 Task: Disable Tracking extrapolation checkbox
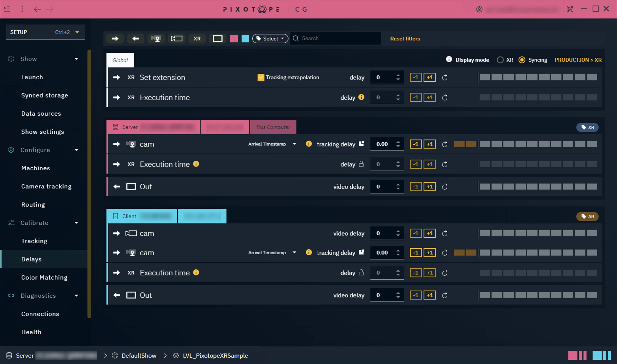261,77
